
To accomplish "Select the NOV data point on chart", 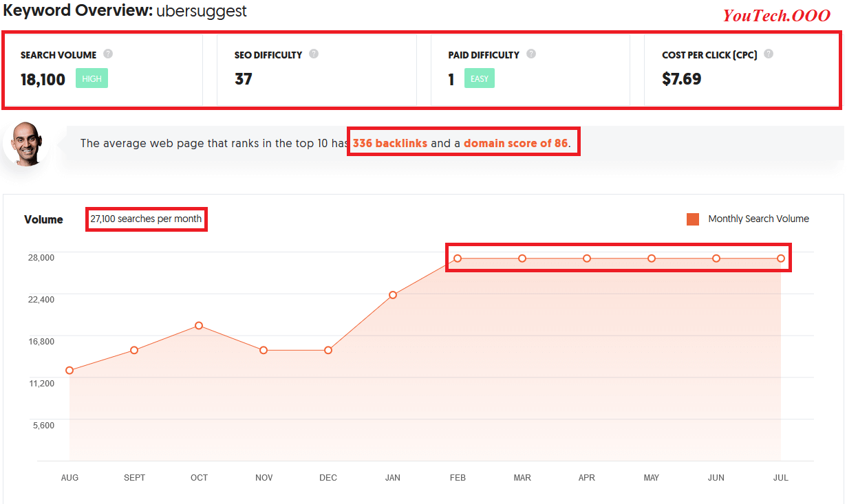I will click(x=264, y=351).
